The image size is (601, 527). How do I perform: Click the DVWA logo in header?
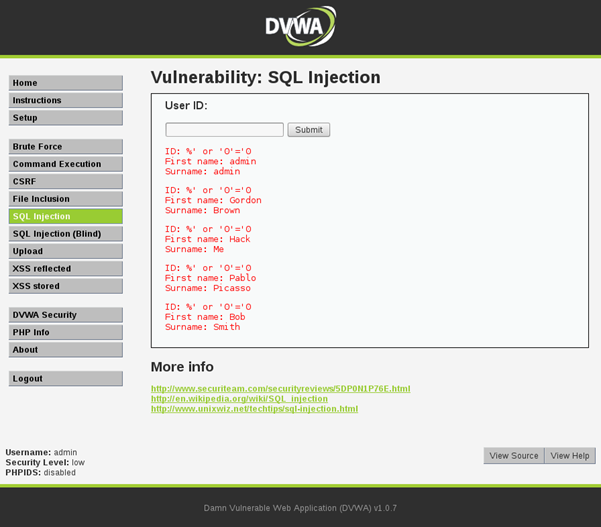tap(300, 27)
